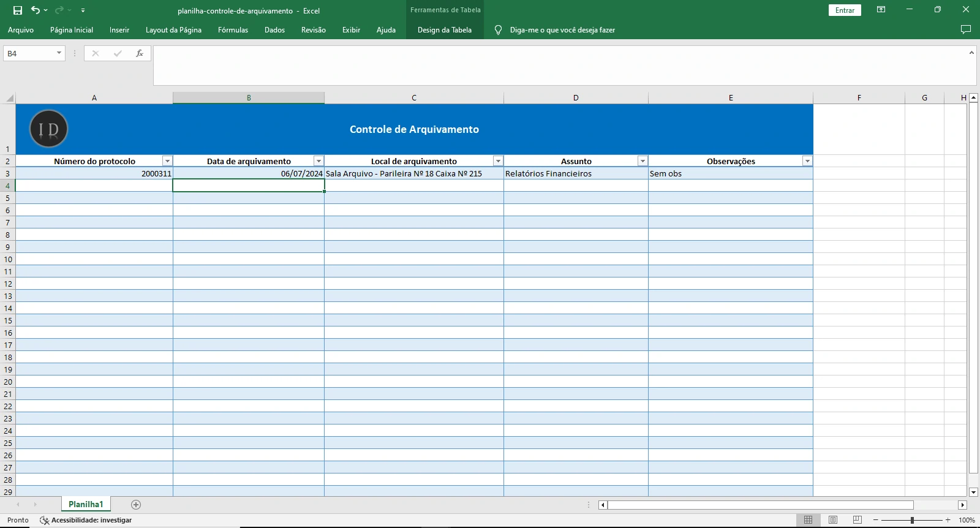The height and width of the screenshot is (528, 980).
Task: Select column C header
Action: point(414,98)
